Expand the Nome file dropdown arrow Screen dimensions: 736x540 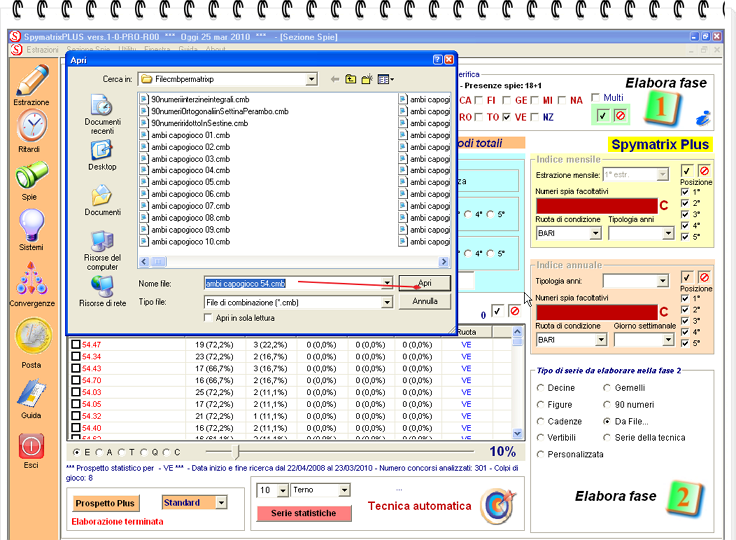pos(387,283)
